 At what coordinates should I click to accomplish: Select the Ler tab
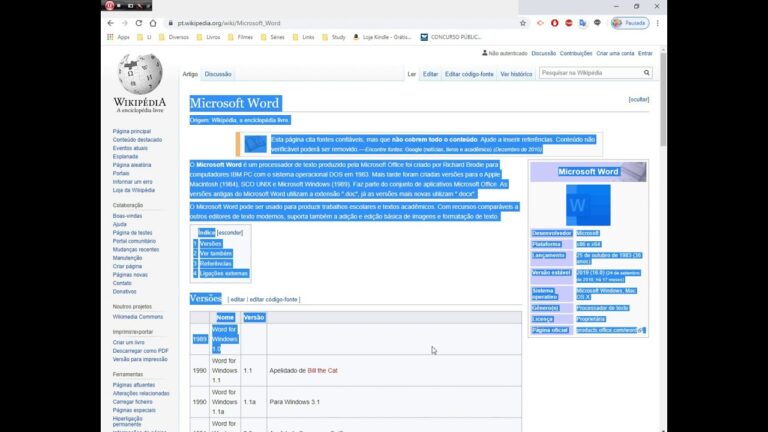411,74
